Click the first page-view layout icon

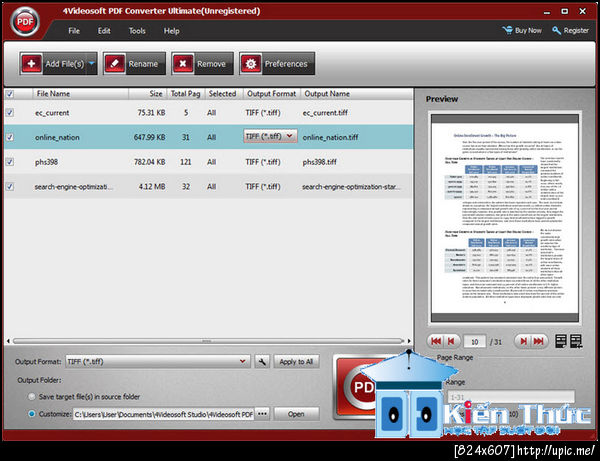pyautogui.click(x=561, y=341)
